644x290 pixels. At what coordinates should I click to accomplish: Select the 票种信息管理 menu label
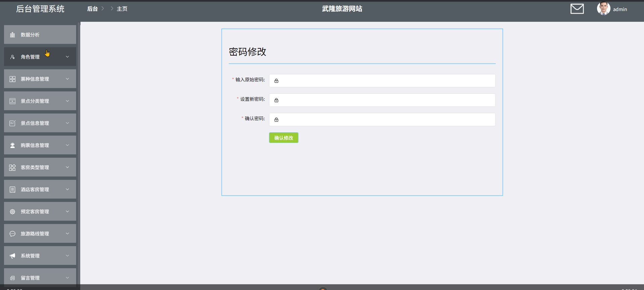(35, 79)
